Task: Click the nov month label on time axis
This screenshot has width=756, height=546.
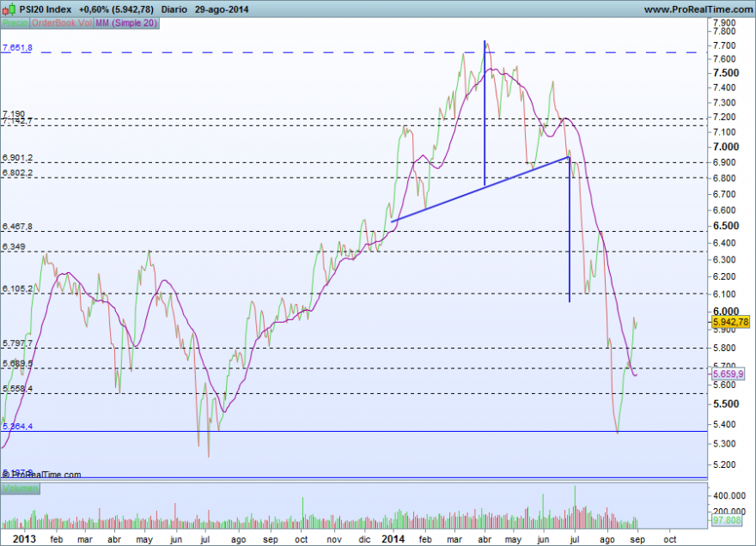Action: pos(334,539)
